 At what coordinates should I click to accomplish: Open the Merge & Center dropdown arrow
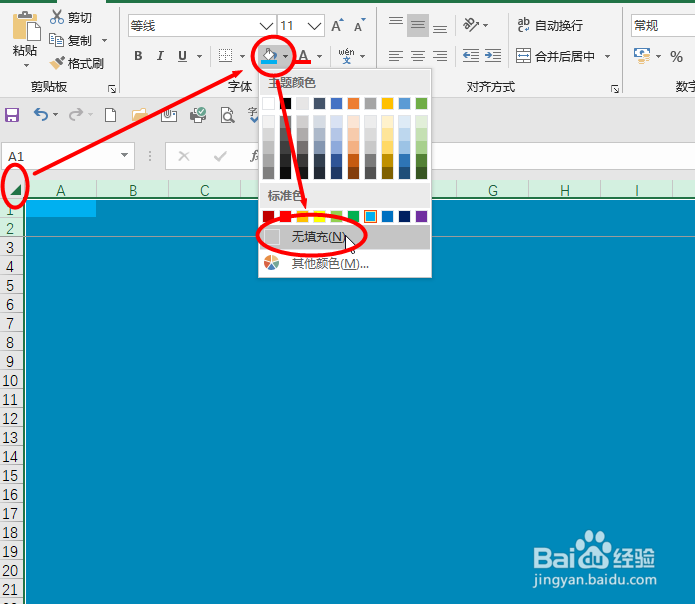(608, 56)
